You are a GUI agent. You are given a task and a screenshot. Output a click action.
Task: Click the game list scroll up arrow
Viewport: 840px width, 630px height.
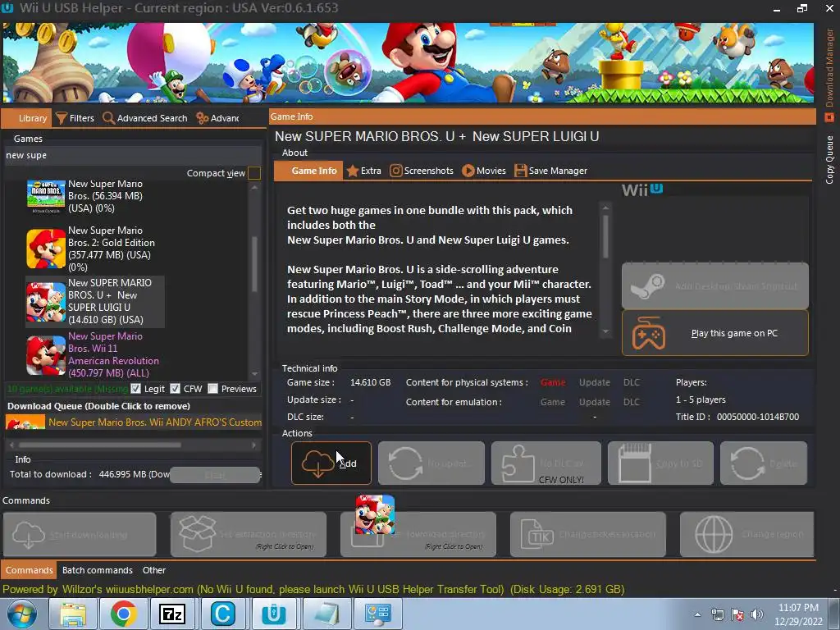[x=254, y=188]
